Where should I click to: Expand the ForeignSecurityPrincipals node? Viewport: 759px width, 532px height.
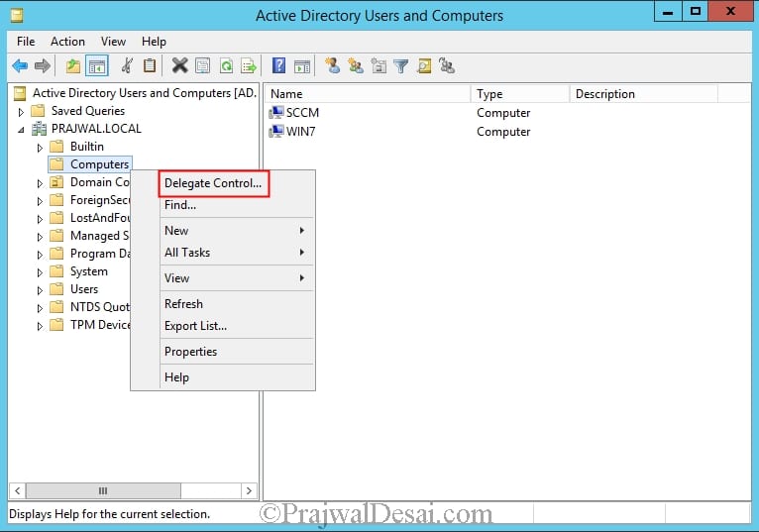(x=41, y=201)
